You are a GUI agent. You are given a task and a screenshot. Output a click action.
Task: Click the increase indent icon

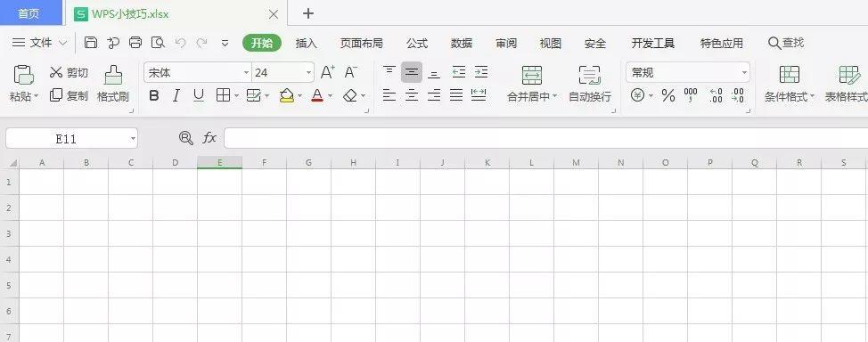(481, 72)
